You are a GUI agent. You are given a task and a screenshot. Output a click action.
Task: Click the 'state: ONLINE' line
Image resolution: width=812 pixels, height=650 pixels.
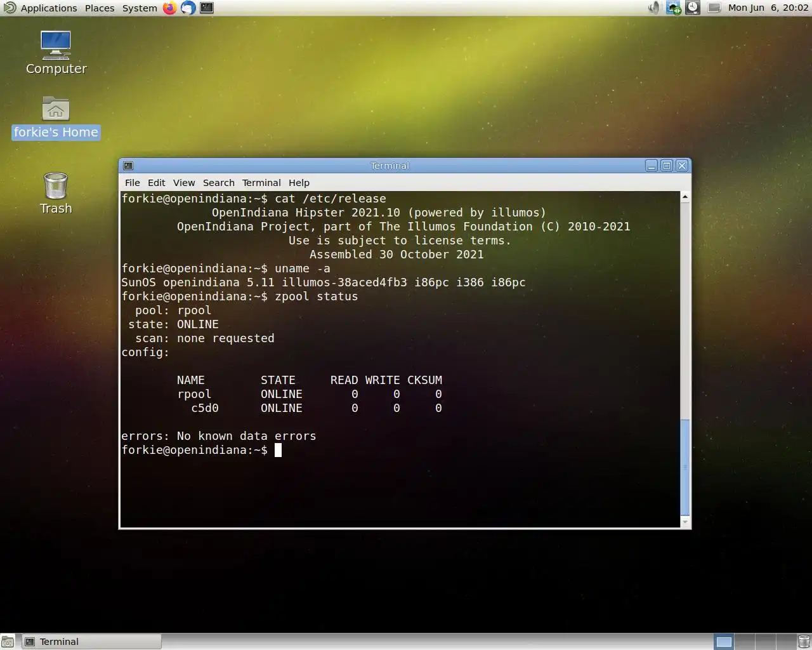173,324
